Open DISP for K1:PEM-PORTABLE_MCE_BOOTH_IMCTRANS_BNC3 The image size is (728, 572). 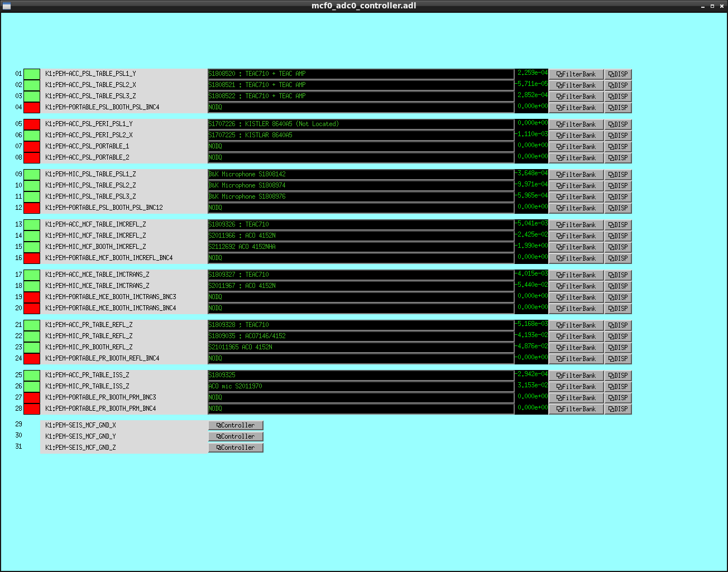(618, 297)
